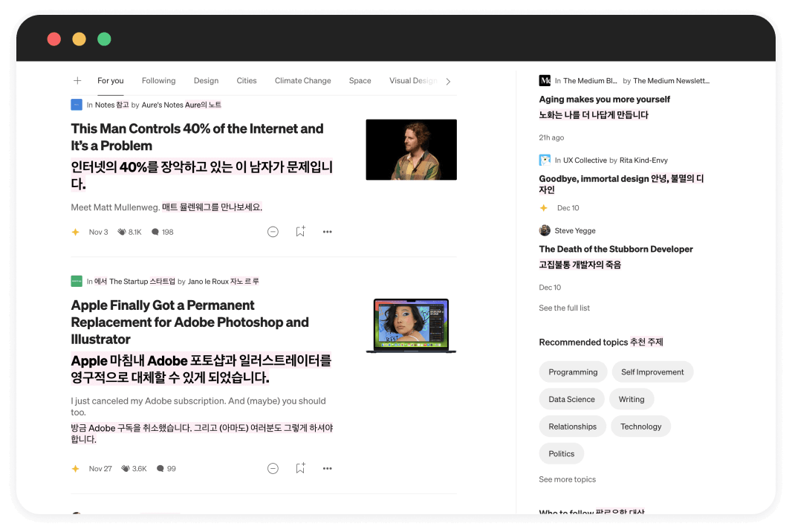Open comments icon showing 99 responses
Viewport: 792px width, 532px height.
[160, 469]
